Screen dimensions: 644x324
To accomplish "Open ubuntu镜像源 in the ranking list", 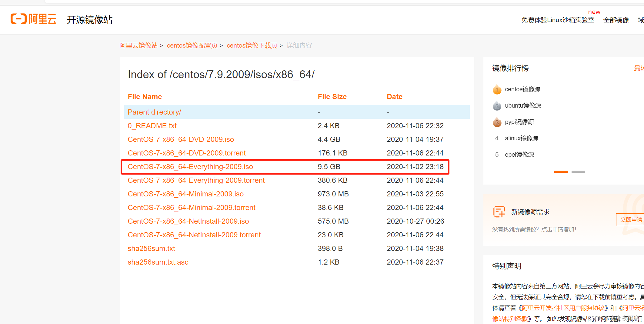I will point(523,105).
